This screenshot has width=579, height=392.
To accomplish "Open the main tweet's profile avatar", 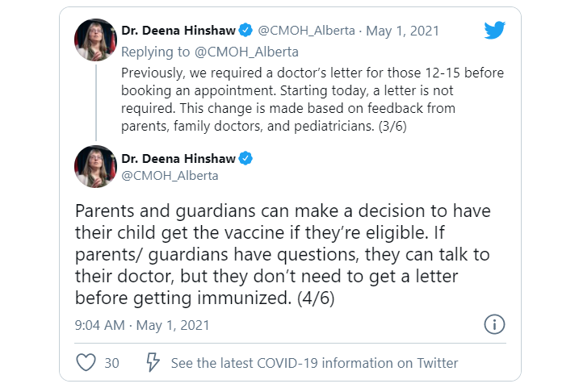I will (95, 167).
